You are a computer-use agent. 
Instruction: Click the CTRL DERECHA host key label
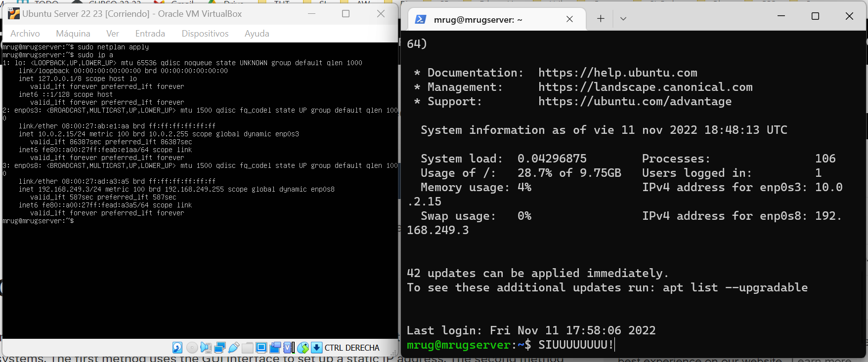[x=352, y=348]
